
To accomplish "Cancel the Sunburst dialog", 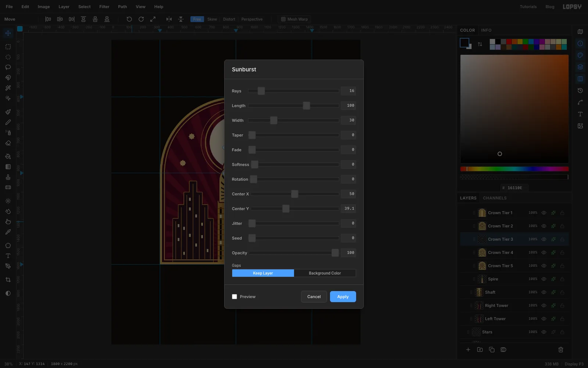I will (314, 297).
